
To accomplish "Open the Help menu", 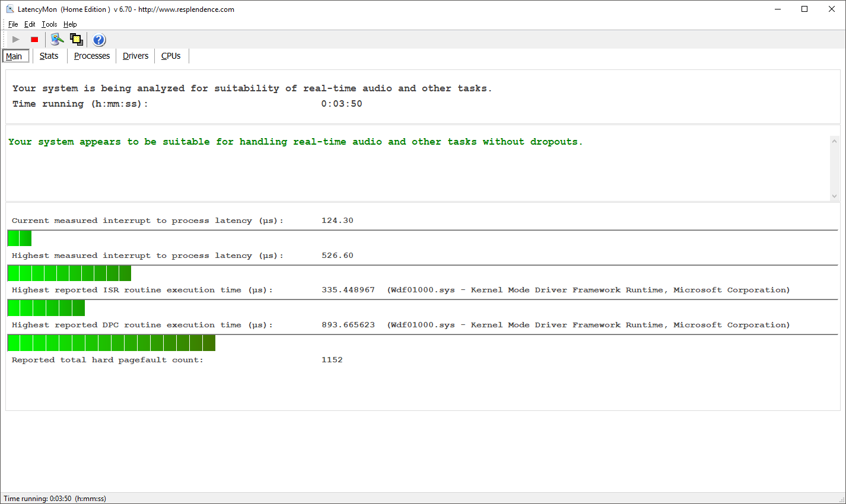I will click(x=70, y=24).
